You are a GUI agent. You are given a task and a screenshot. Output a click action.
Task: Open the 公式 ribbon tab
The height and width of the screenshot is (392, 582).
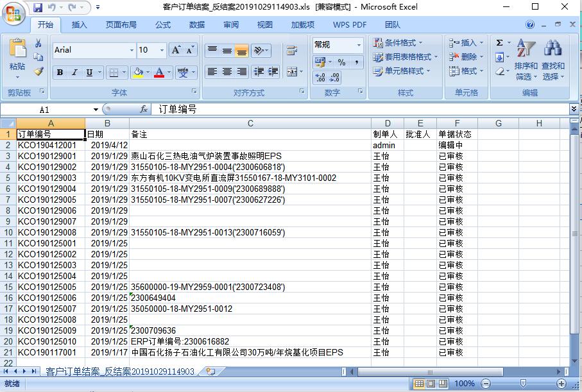coord(163,25)
